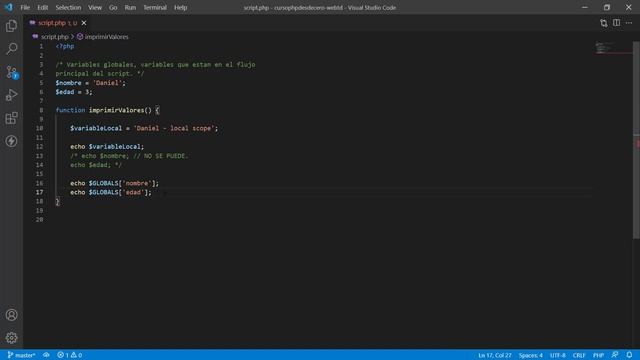The width and height of the screenshot is (640, 360).
Task: Click the 'Variables globales' comment line
Action: tap(155, 64)
